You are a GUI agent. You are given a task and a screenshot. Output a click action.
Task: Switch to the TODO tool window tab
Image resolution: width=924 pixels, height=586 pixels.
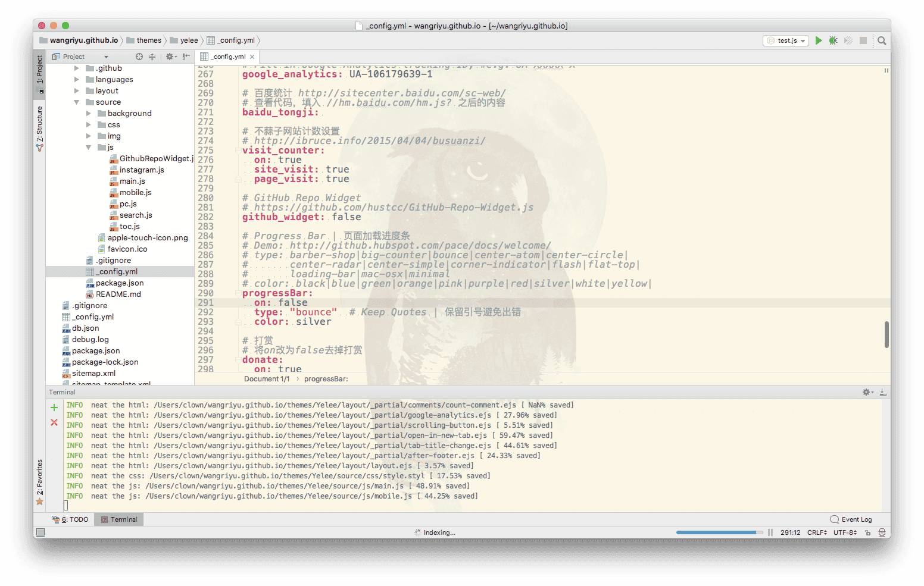pyautogui.click(x=70, y=519)
